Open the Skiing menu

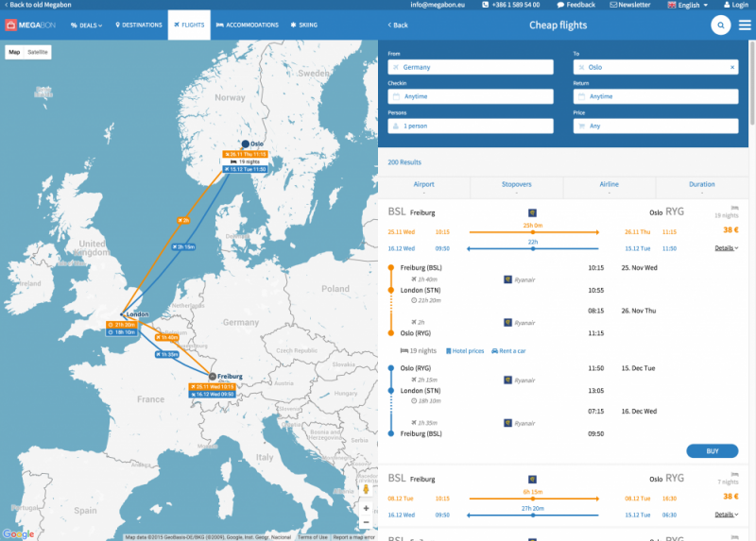[x=304, y=25]
